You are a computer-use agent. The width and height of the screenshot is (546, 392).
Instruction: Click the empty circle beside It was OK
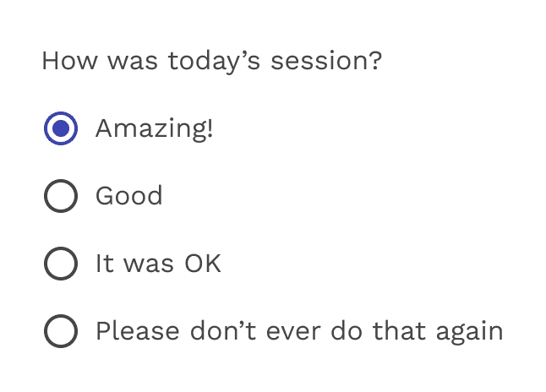click(x=60, y=264)
